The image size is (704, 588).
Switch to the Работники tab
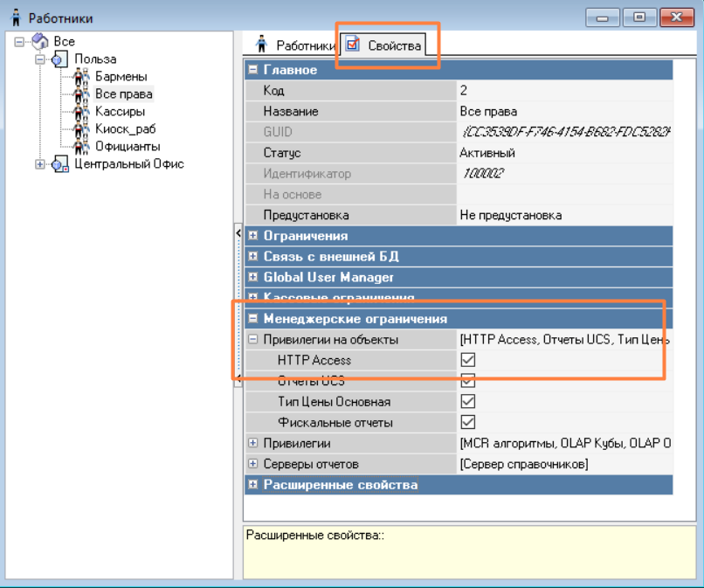295,45
